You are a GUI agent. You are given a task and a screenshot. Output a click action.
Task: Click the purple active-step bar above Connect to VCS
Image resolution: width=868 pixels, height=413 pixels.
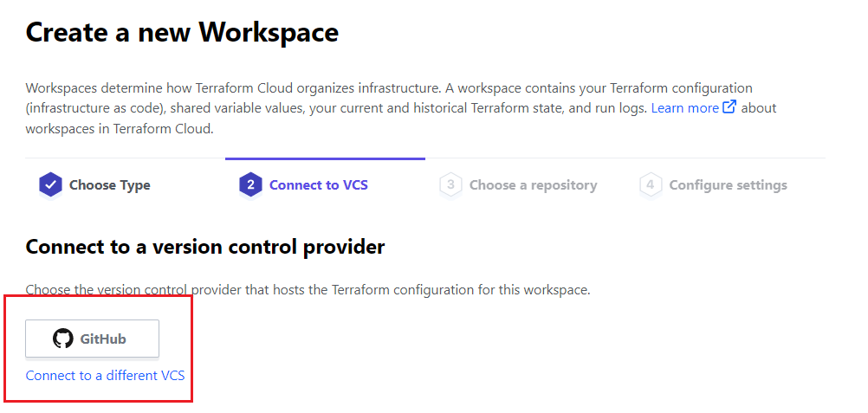point(325,159)
